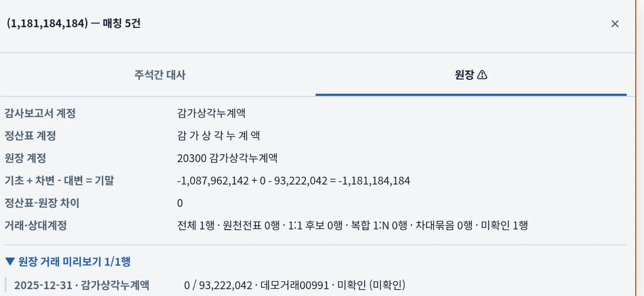Image resolution: width=644 pixels, height=296 pixels.
Task: Collapse the 원장 거래 미리보기 section triangle
Action: pos(11,262)
